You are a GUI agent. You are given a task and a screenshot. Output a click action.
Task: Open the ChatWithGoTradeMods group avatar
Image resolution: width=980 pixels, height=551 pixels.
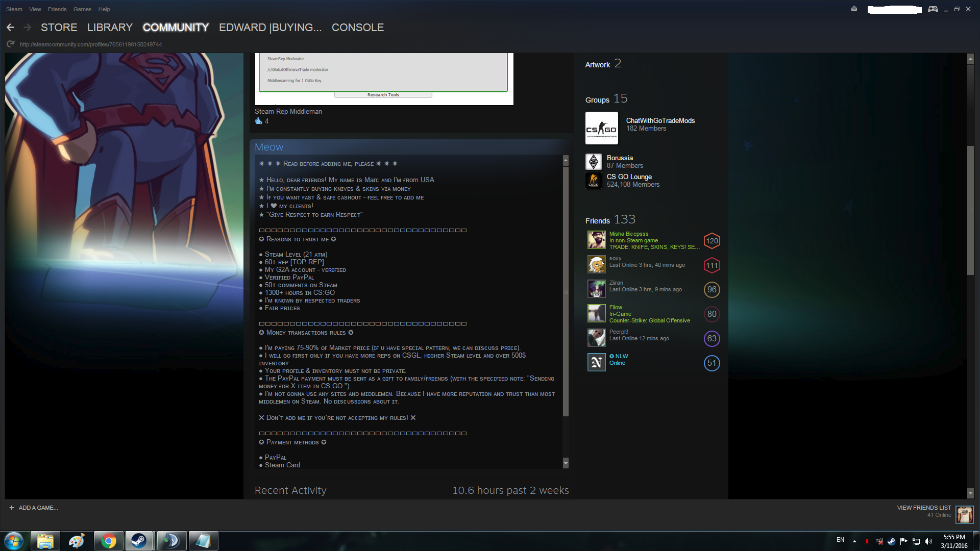(601, 128)
